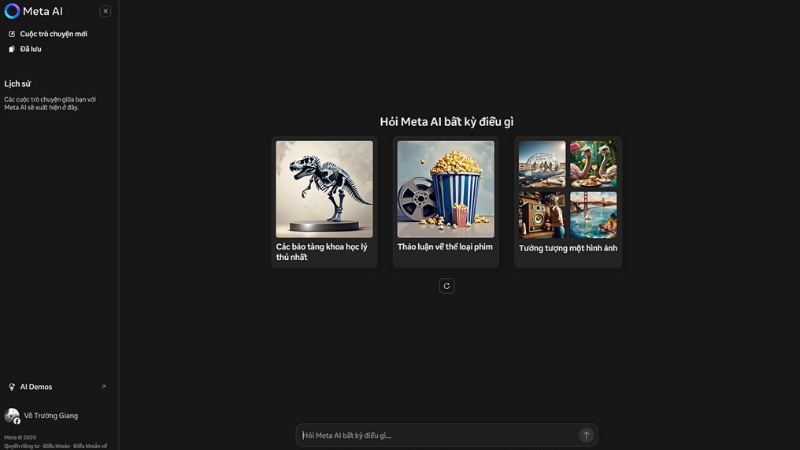Close the sidebar with the X button

point(105,11)
